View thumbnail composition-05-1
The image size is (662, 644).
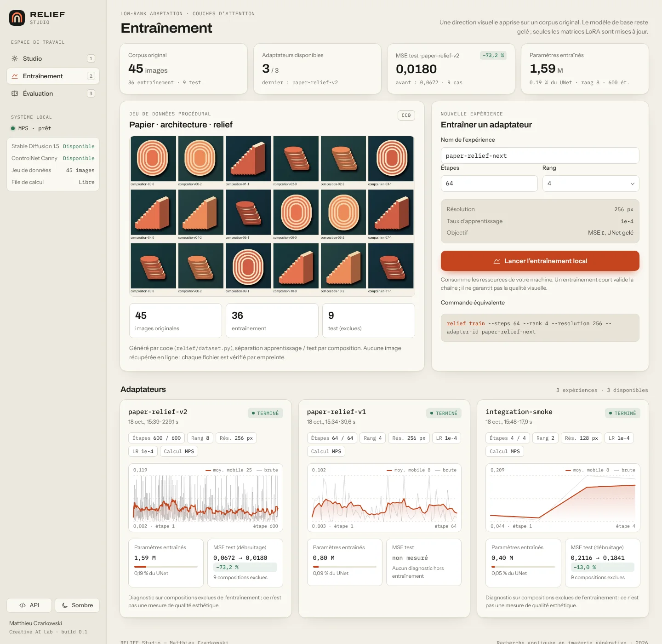tap(248, 212)
